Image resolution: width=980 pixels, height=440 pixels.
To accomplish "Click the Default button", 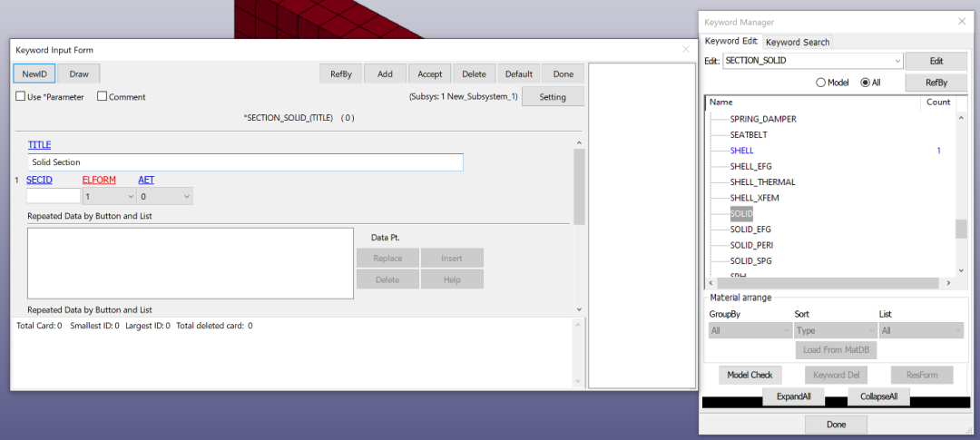I will pos(519,73).
